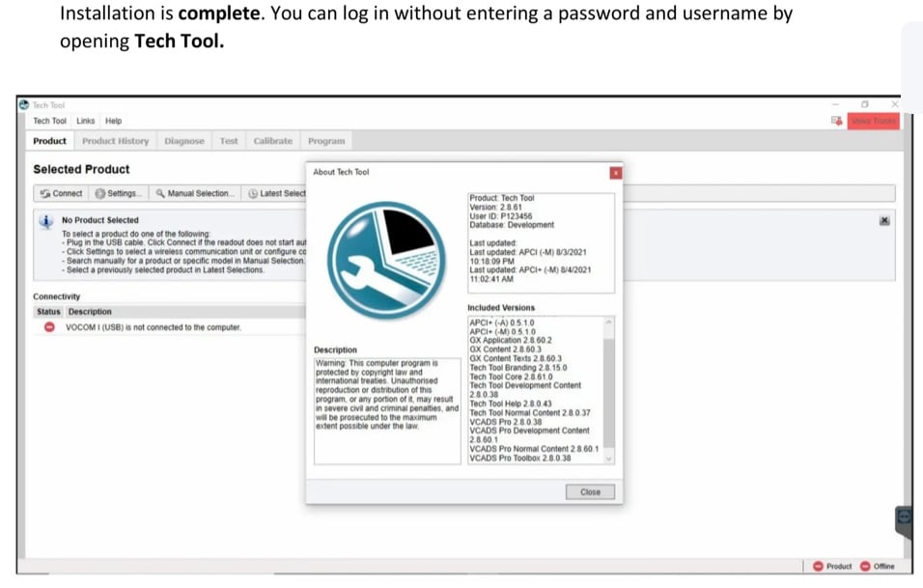The width and height of the screenshot is (923, 588).
Task: Open Settings from the product toolbar
Action: (119, 193)
